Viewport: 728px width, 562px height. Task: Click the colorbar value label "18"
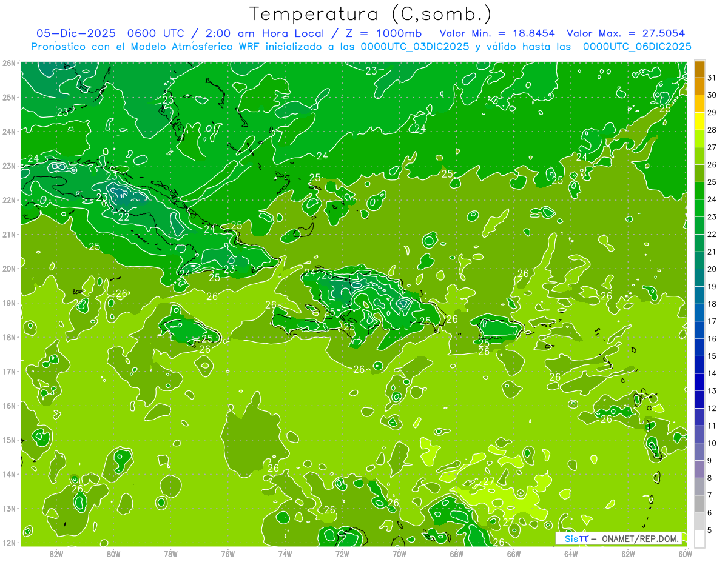(712, 304)
